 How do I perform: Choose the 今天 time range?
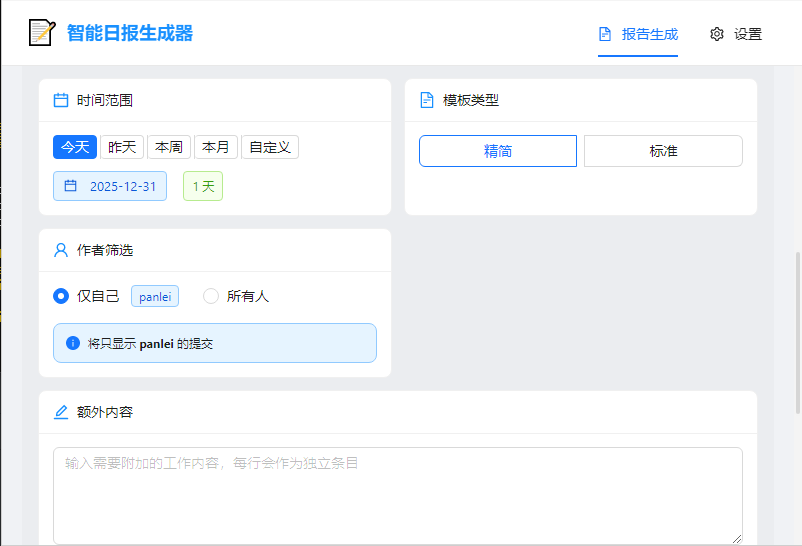(75, 147)
